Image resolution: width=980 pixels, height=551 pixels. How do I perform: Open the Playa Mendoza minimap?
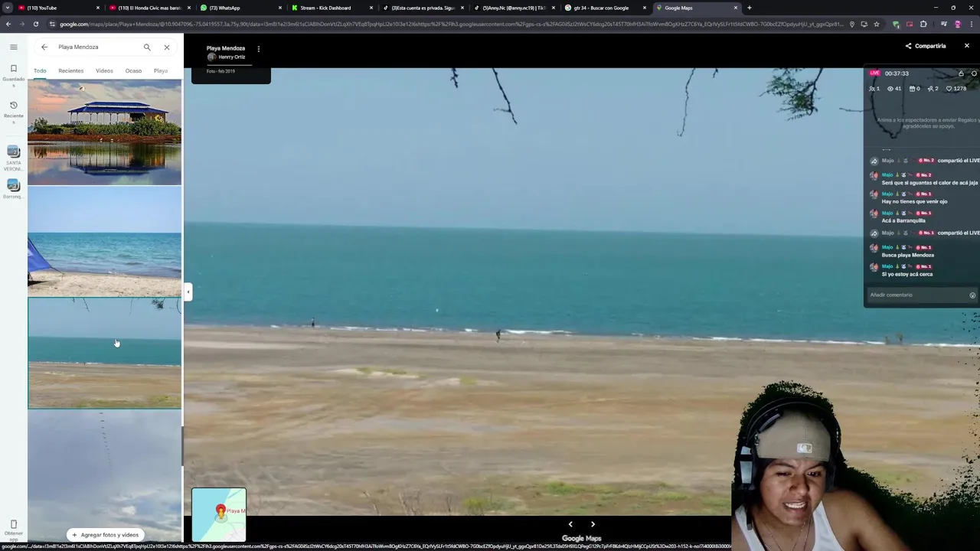219,514
